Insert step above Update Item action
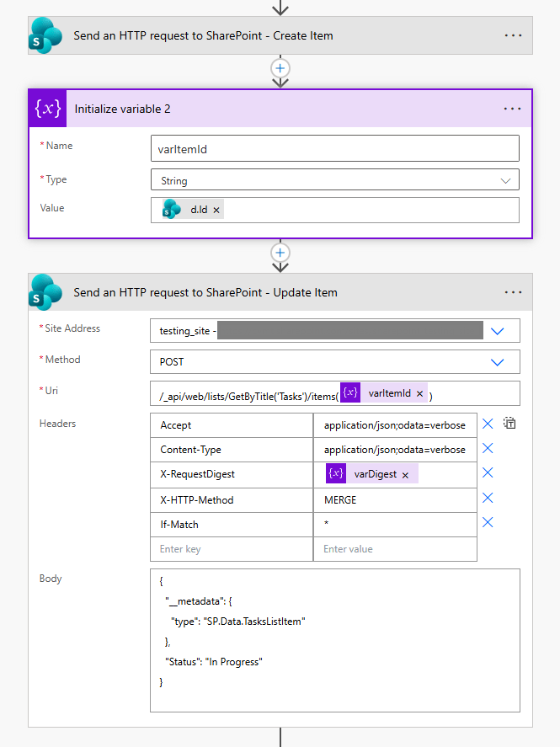This screenshot has width=560, height=747. pyautogui.click(x=280, y=253)
